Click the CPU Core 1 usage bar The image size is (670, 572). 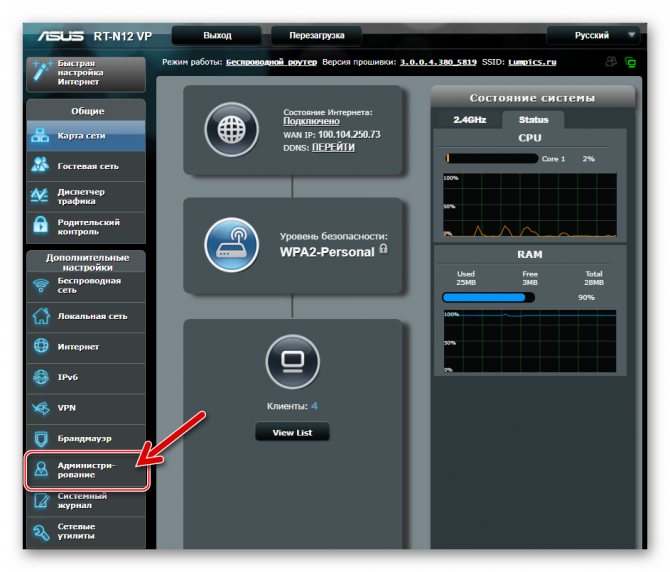491,158
